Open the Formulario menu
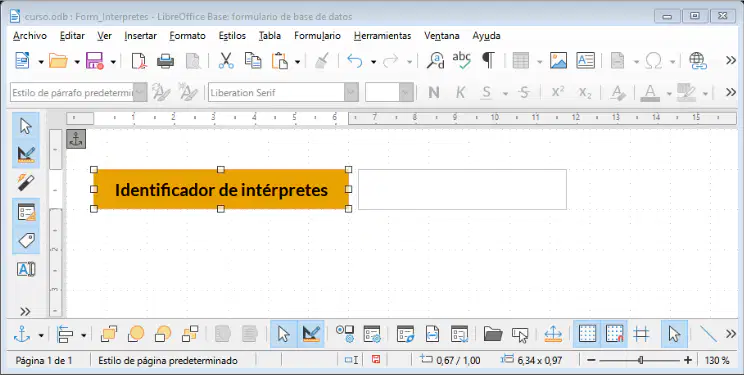This screenshot has width=744, height=375. [x=317, y=36]
